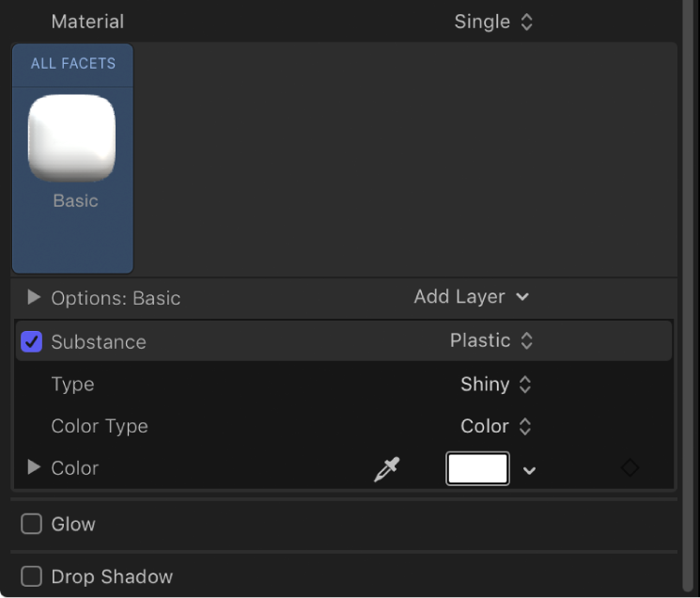Expand the Color disclosure triangle

pos(34,467)
